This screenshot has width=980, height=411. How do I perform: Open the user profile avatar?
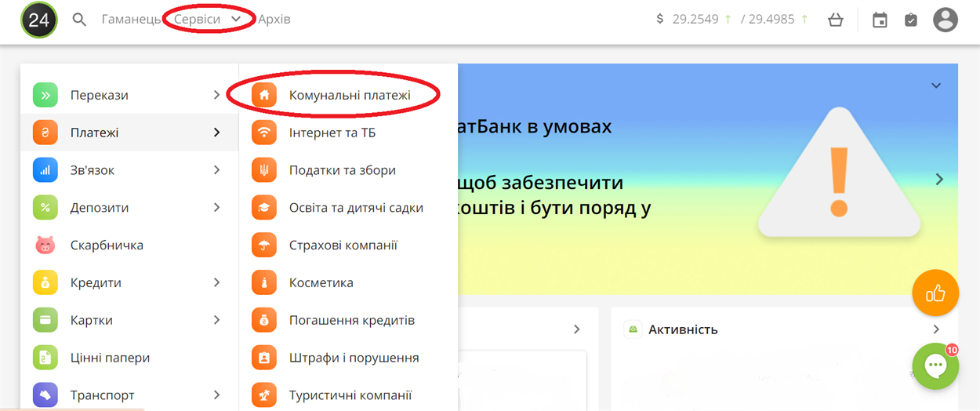click(946, 20)
